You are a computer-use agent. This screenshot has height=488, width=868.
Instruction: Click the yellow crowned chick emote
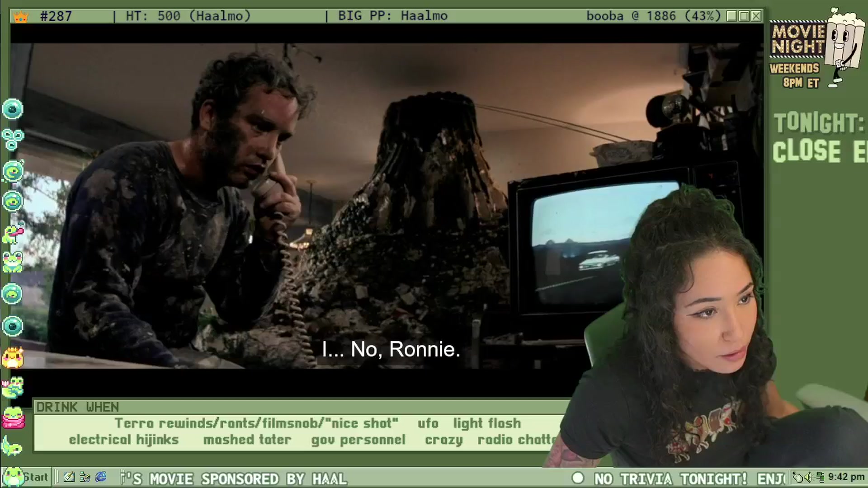[13, 357]
